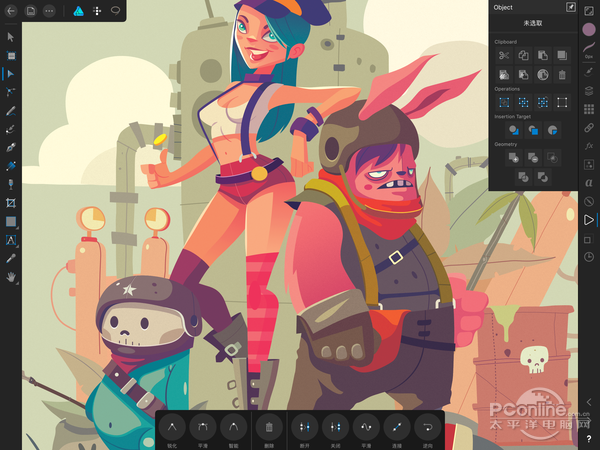This screenshot has width=600, height=450.
Task: Open the three-dots more menu
Action: pyautogui.click(x=49, y=11)
